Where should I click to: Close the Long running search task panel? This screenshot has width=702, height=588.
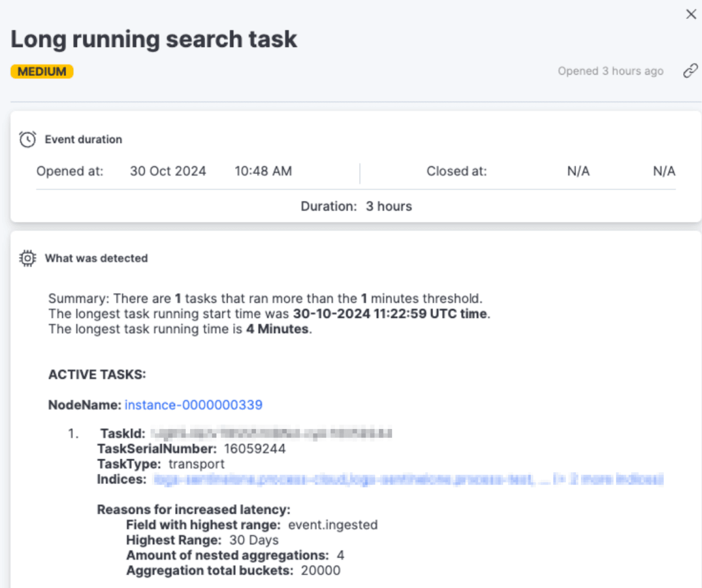(691, 14)
